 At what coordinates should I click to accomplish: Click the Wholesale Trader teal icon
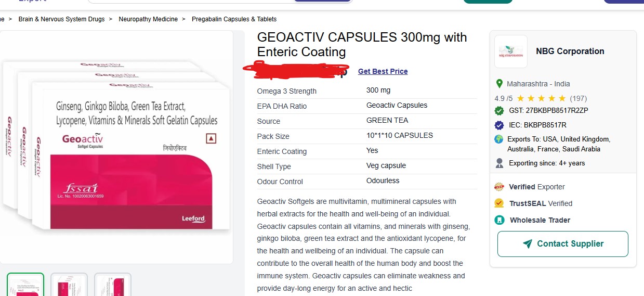point(500,220)
